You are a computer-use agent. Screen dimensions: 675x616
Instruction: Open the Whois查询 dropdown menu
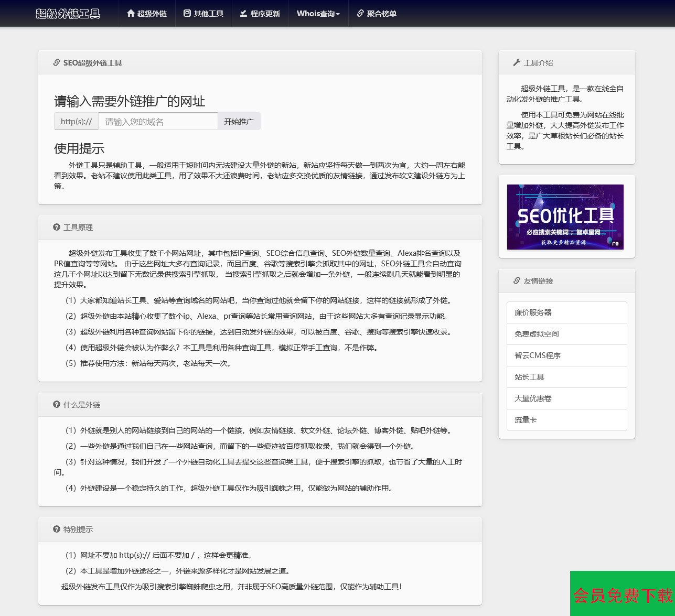pos(318,14)
